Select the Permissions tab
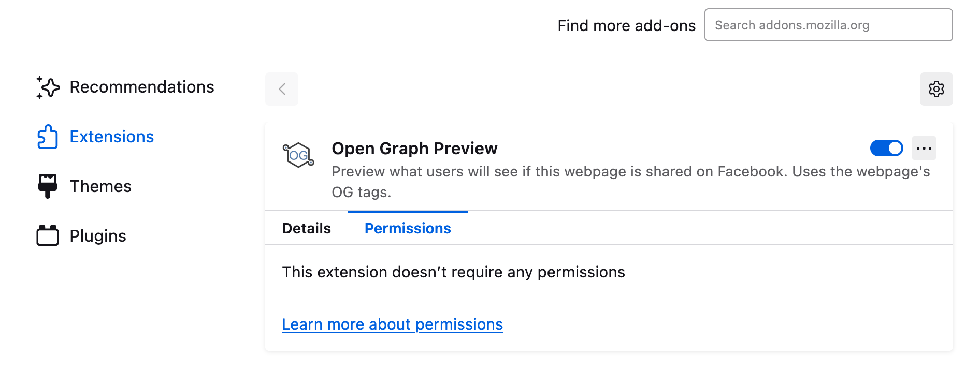This screenshot has width=980, height=384. coord(408,229)
